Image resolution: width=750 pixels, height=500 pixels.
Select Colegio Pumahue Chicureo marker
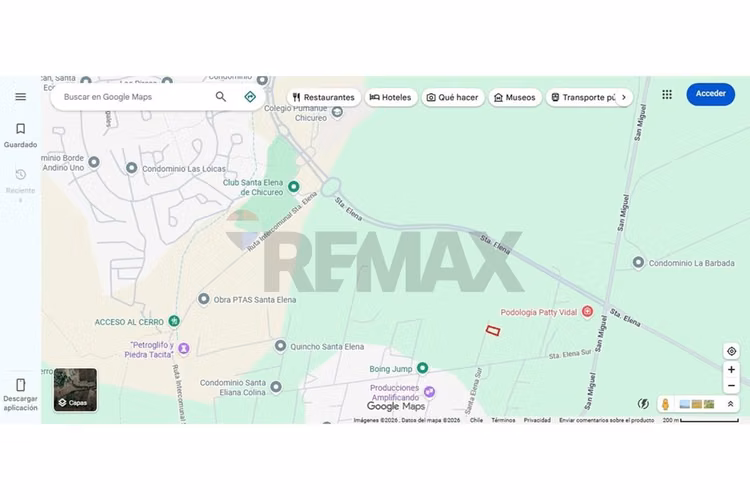click(x=337, y=112)
